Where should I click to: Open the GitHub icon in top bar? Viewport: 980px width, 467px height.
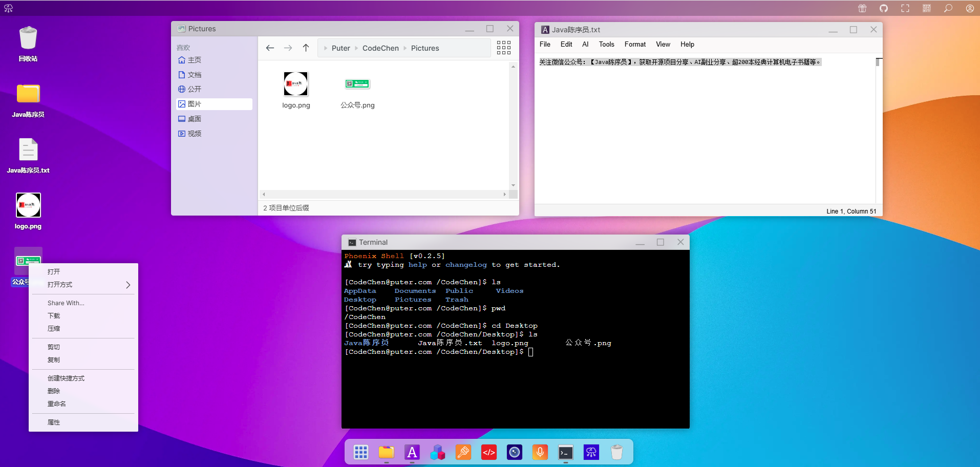point(884,8)
